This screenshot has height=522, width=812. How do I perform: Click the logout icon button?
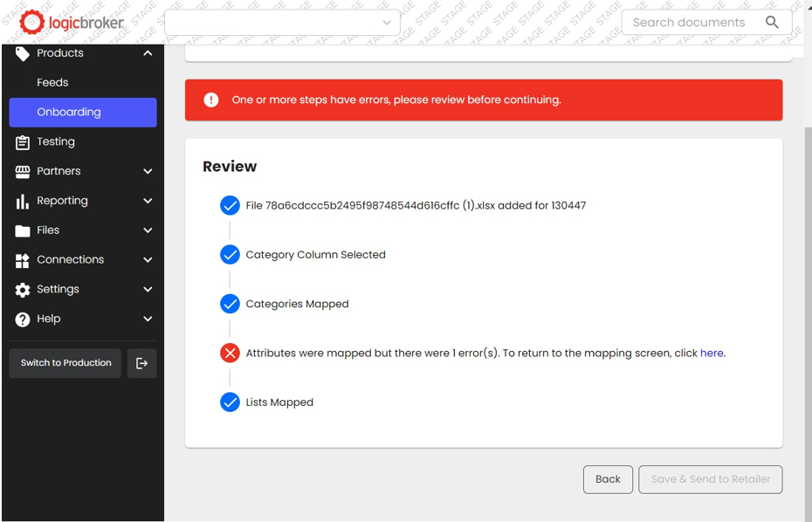[141, 363]
